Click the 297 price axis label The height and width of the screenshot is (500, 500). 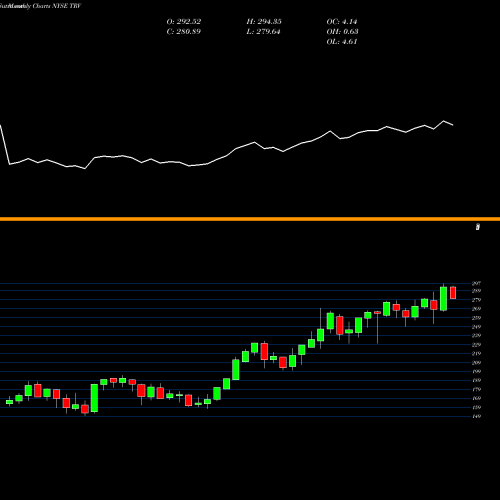(x=476, y=283)
